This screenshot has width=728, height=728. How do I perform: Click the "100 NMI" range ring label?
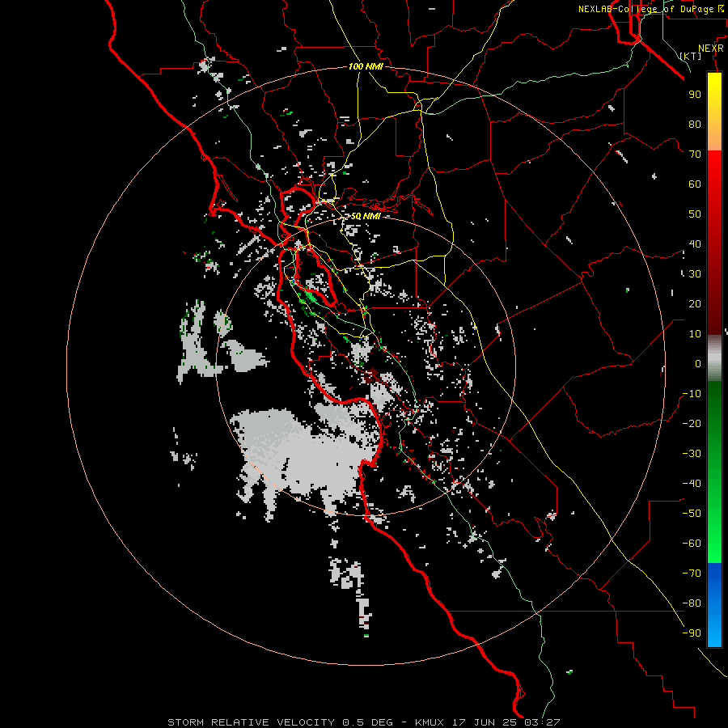pyautogui.click(x=366, y=66)
